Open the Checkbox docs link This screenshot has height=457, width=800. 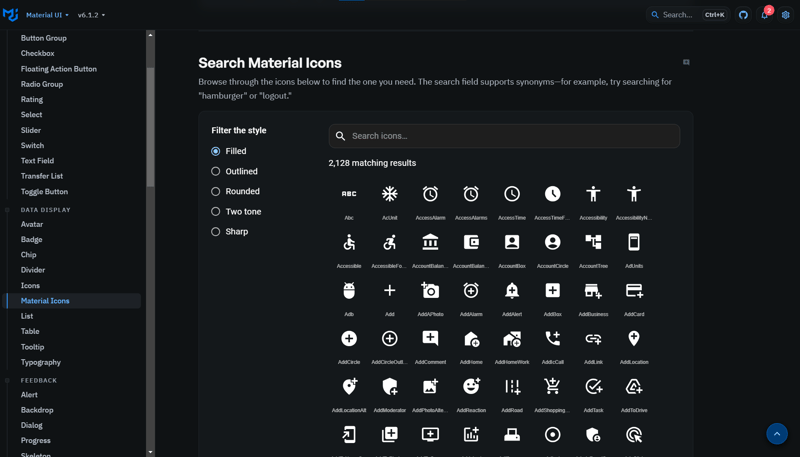(37, 54)
